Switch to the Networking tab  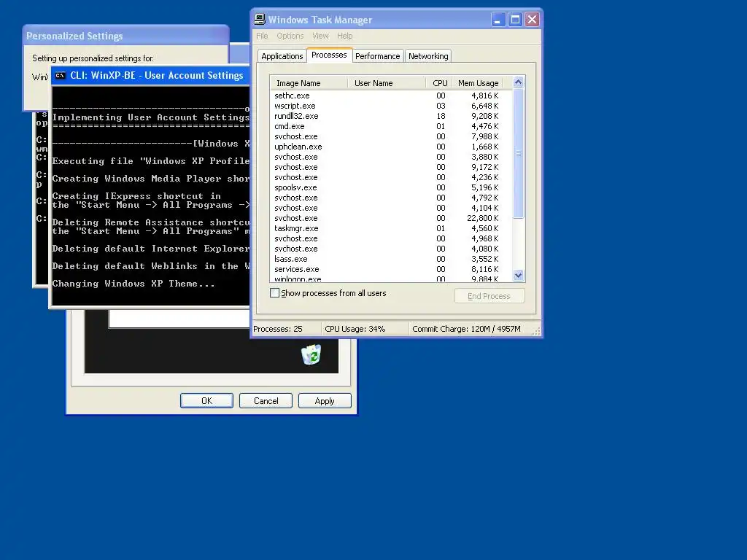point(428,56)
